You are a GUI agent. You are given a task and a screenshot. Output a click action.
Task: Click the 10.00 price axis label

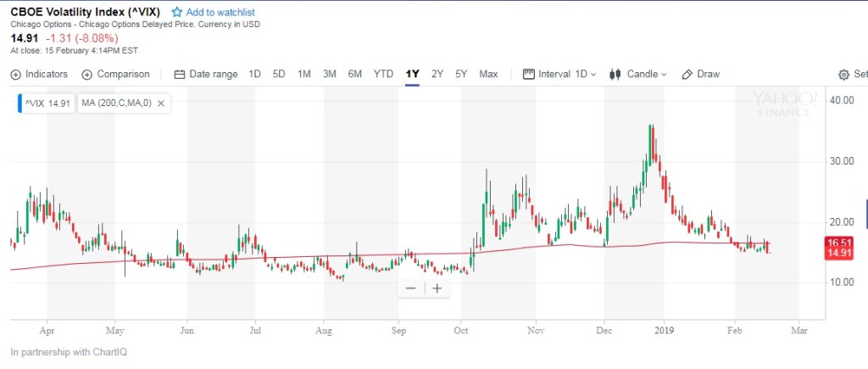tap(841, 282)
